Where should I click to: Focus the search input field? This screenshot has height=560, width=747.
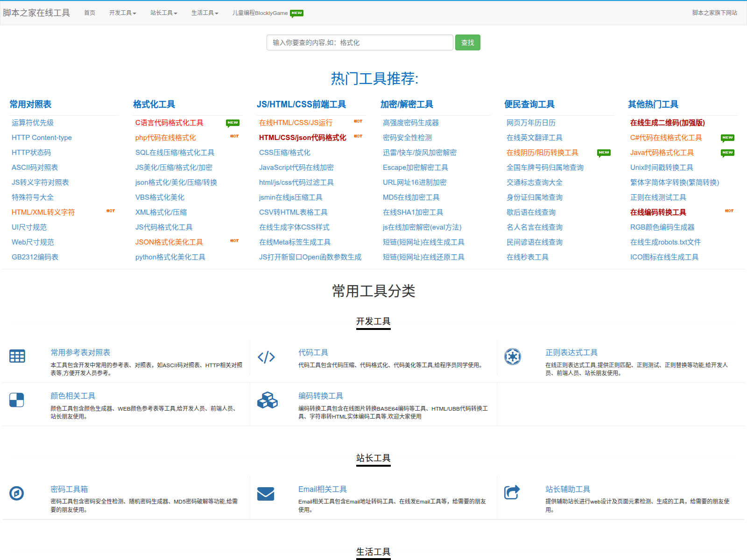359,42
